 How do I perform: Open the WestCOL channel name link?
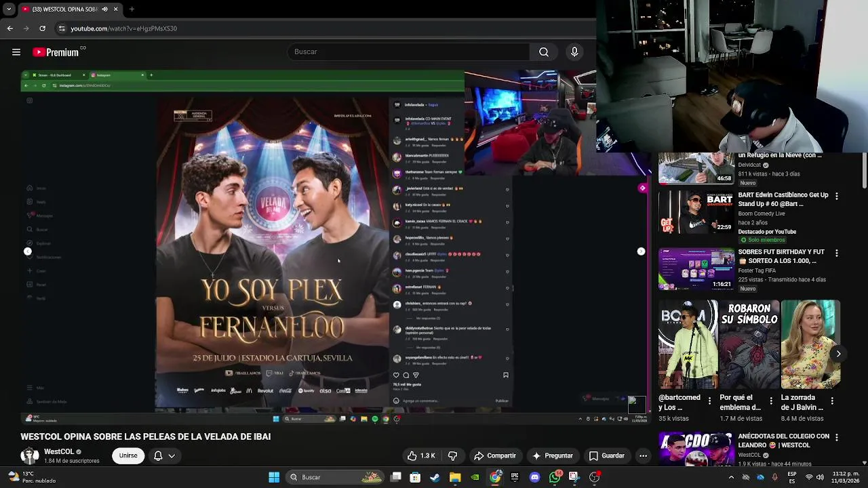[59, 451]
